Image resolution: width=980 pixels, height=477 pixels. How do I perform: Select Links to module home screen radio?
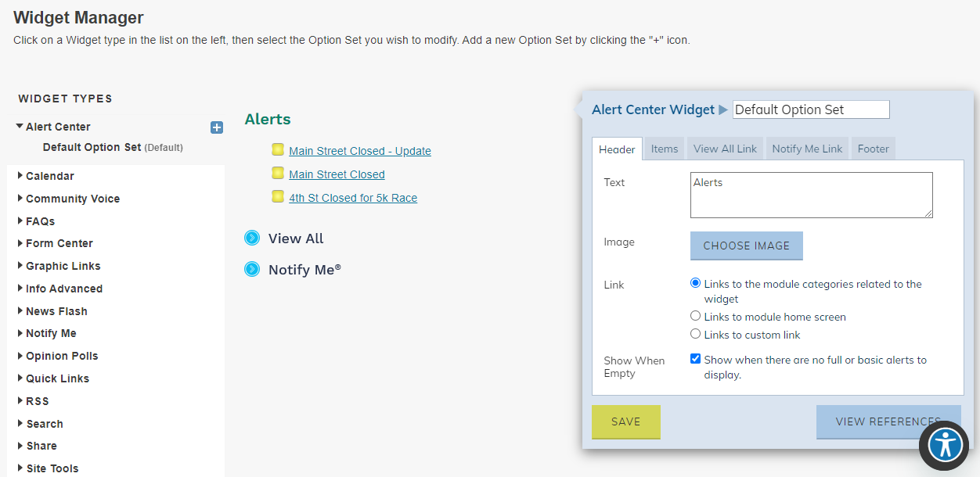click(x=695, y=316)
